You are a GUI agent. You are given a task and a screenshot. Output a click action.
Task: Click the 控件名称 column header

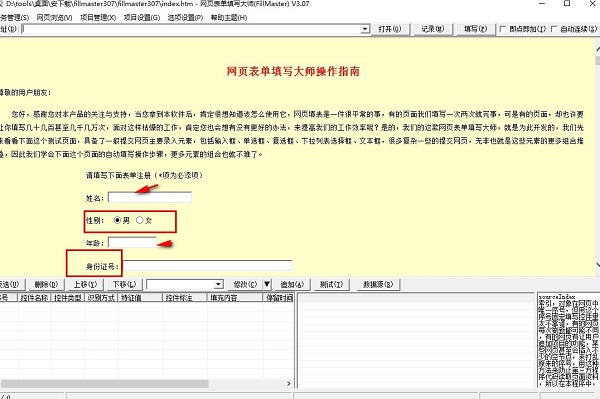(x=35, y=298)
